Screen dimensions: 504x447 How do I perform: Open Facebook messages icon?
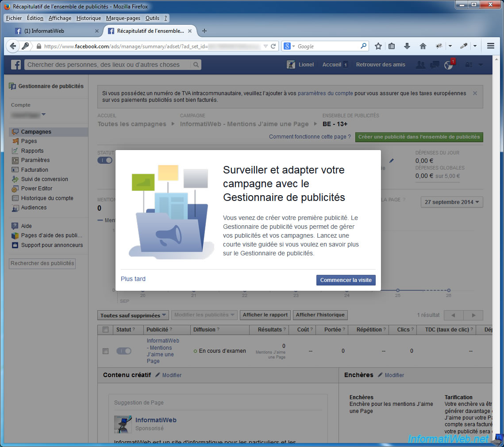[x=435, y=65]
